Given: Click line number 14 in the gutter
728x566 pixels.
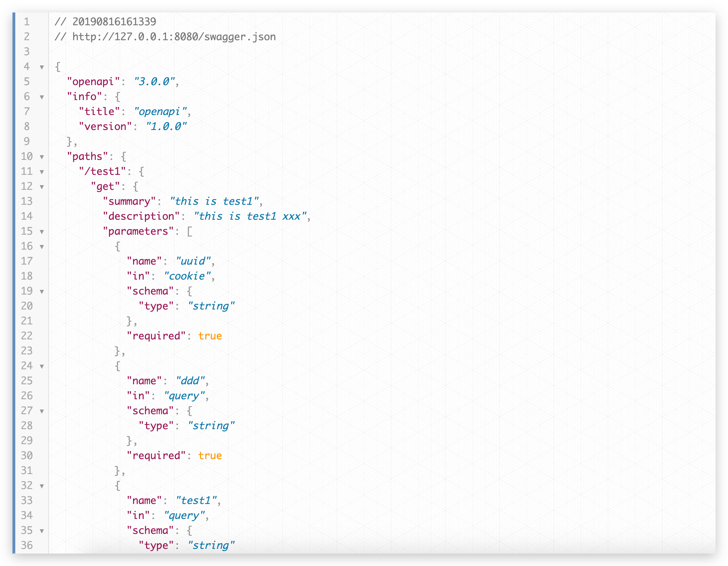Looking at the screenshot, I should click(x=27, y=216).
